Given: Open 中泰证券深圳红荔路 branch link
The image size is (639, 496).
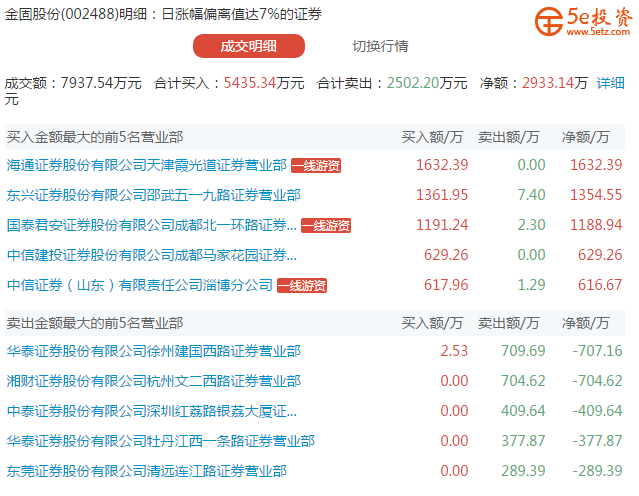Looking at the screenshot, I should (152, 411).
